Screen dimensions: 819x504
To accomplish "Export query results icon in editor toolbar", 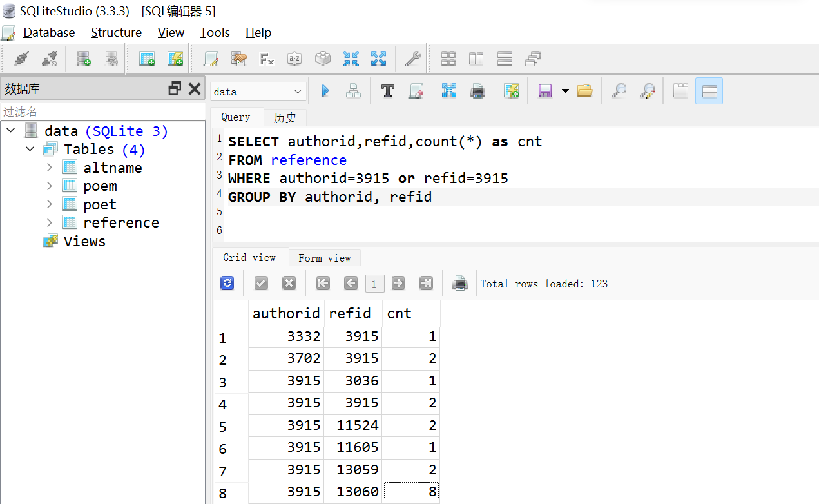I will click(449, 91).
